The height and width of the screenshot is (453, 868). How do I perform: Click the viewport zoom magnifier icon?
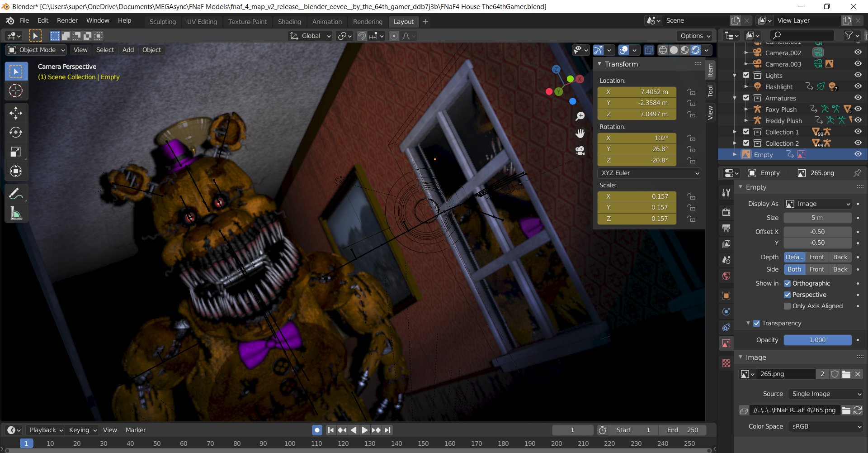click(580, 116)
